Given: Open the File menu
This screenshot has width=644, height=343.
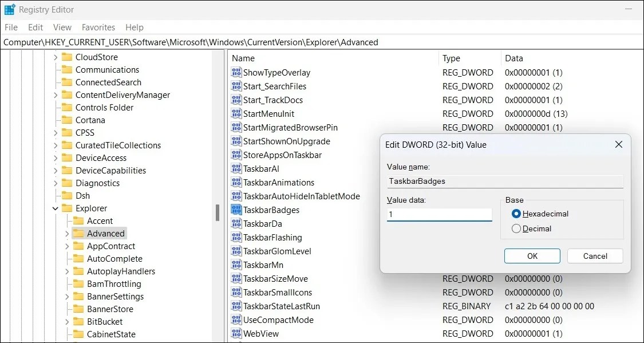Looking at the screenshot, I should tap(11, 27).
